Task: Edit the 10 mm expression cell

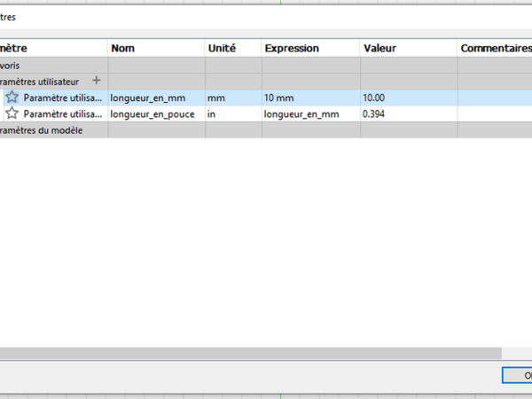Action: (x=311, y=98)
